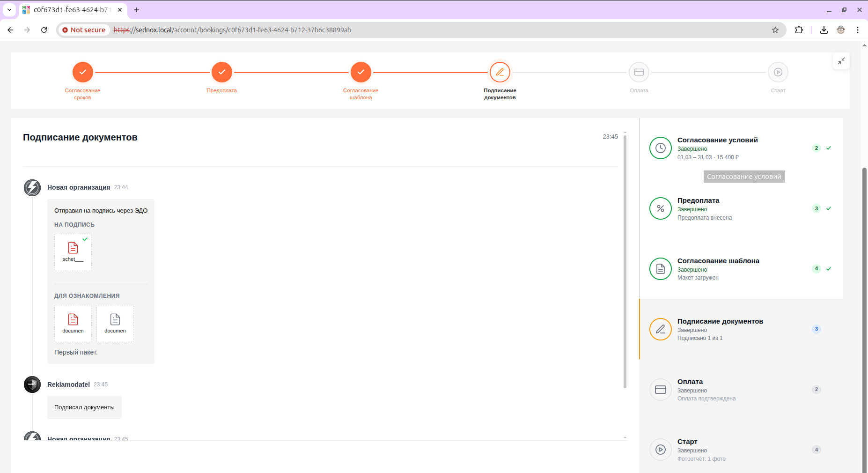Screen dimensions: 868x473
Task: Open the Согласование условий stage in sidebar
Action: coord(741,148)
